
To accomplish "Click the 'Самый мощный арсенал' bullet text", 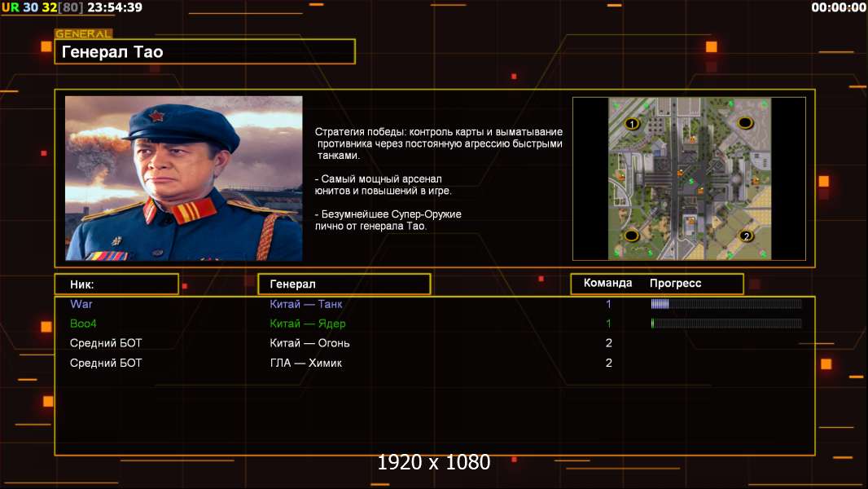I will [x=383, y=185].
